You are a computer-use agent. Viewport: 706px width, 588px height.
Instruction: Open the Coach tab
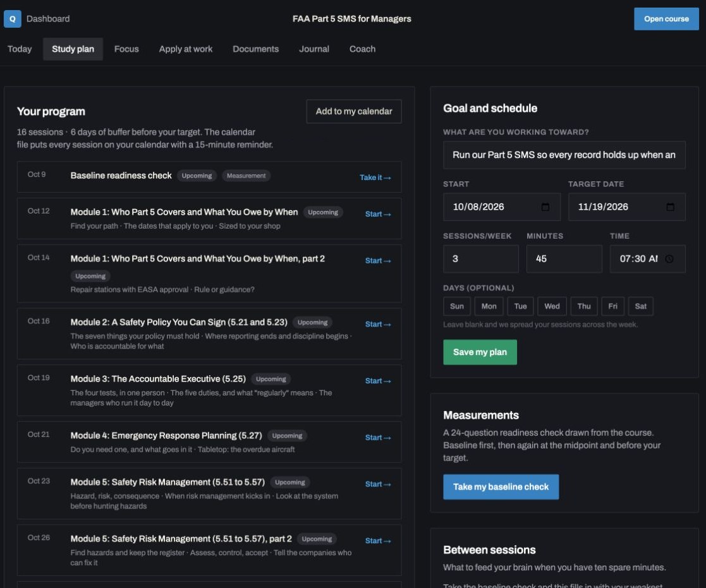click(x=362, y=49)
